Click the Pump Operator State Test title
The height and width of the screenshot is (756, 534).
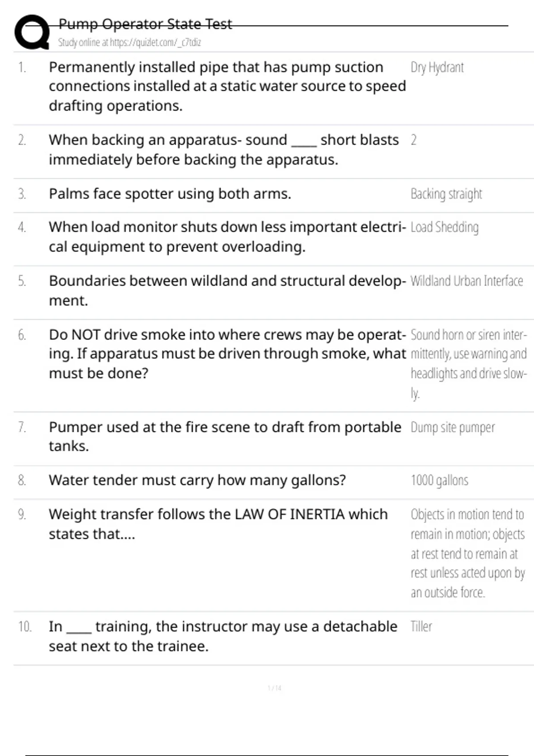pos(145,24)
